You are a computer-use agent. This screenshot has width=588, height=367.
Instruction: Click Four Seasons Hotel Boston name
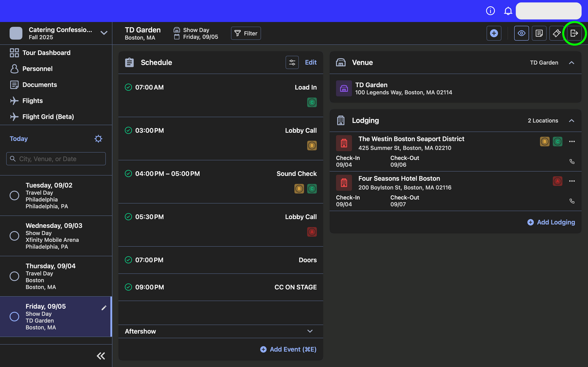399,179
